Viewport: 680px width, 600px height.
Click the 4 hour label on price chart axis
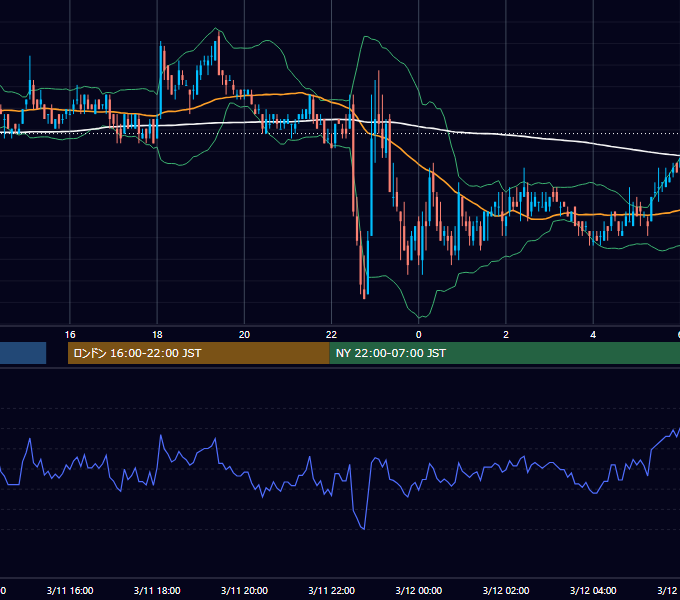593,335
